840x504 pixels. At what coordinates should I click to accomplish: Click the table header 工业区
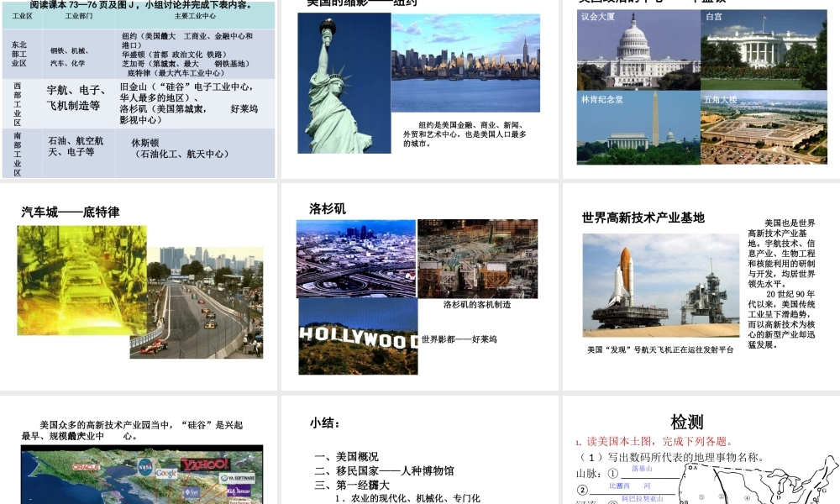tap(23, 16)
